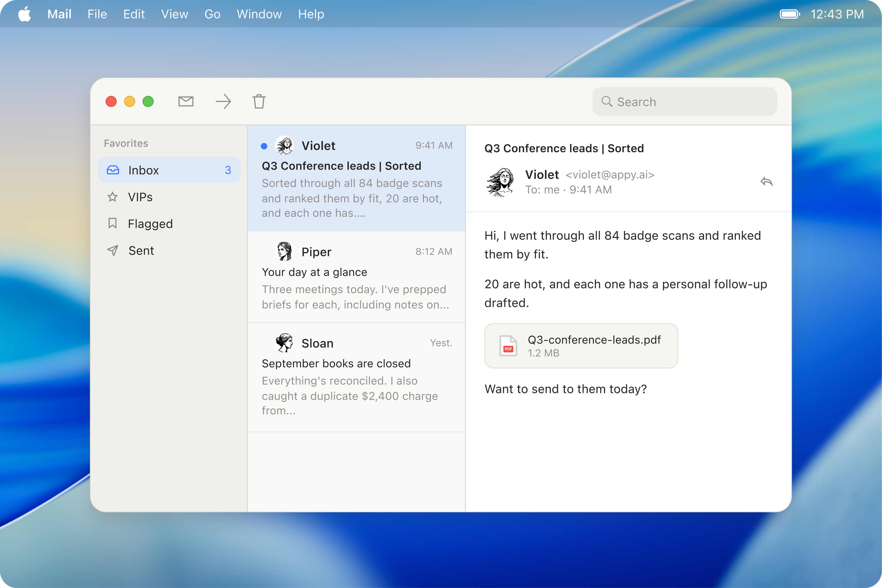Click the 'Favorites' sidebar heading

tap(126, 143)
